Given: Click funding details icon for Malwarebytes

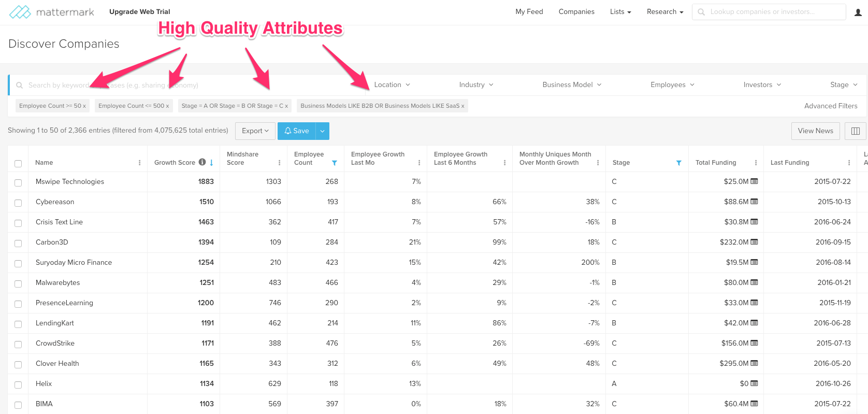Looking at the screenshot, I should (754, 282).
